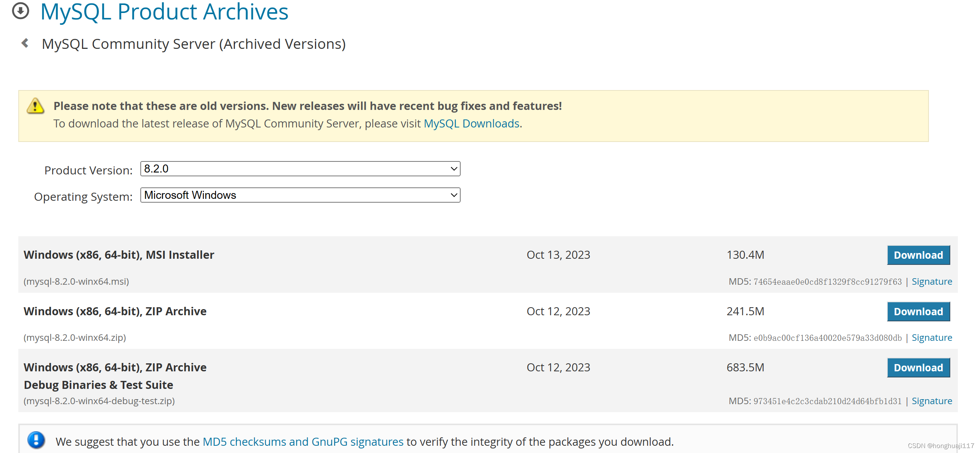The width and height of the screenshot is (980, 453).
Task: Click the Product Version: label
Action: tap(88, 170)
